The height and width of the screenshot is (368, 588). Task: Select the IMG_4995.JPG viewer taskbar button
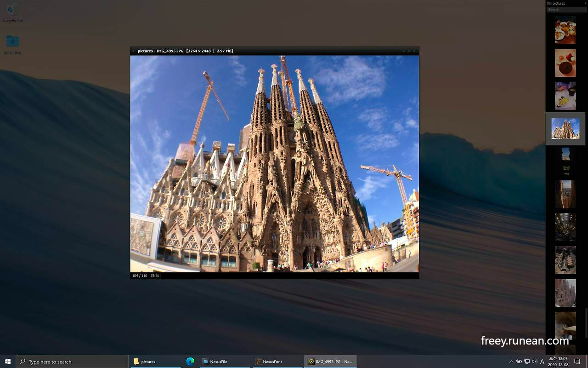tap(330, 362)
